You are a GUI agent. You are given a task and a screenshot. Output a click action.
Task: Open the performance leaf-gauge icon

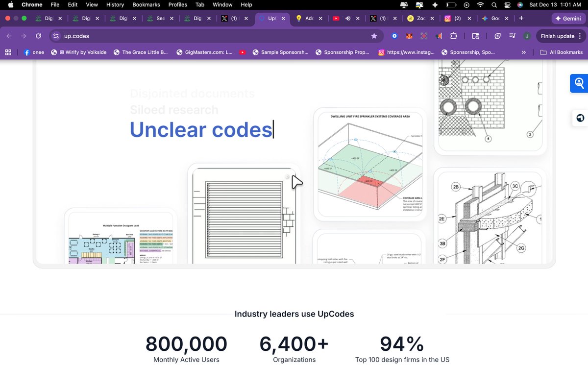click(497, 36)
